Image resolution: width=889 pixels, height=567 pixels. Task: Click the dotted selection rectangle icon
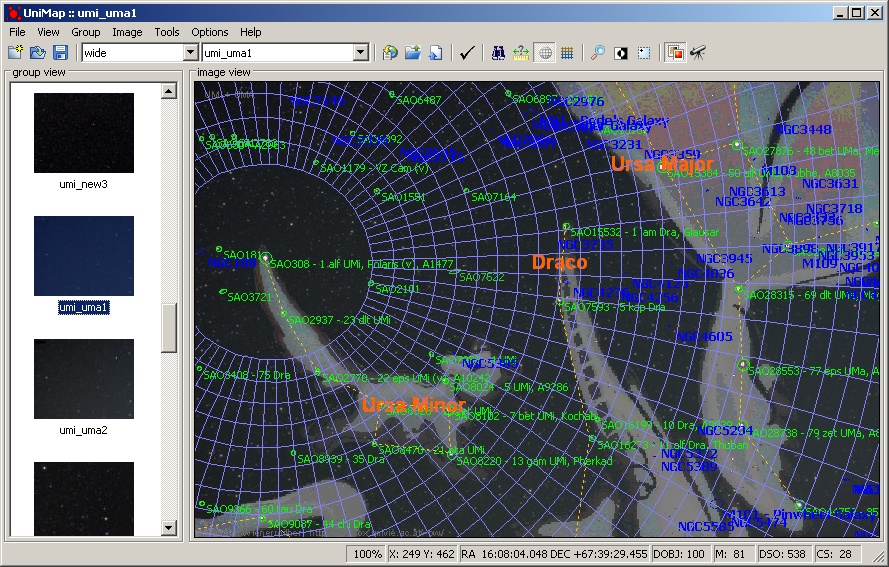(644, 53)
